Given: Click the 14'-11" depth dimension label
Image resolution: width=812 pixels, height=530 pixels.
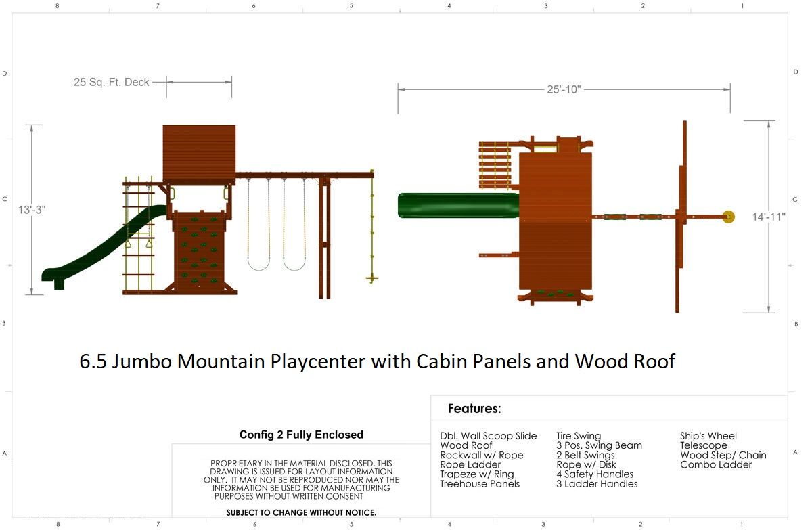Looking at the screenshot, I should pos(769,217).
